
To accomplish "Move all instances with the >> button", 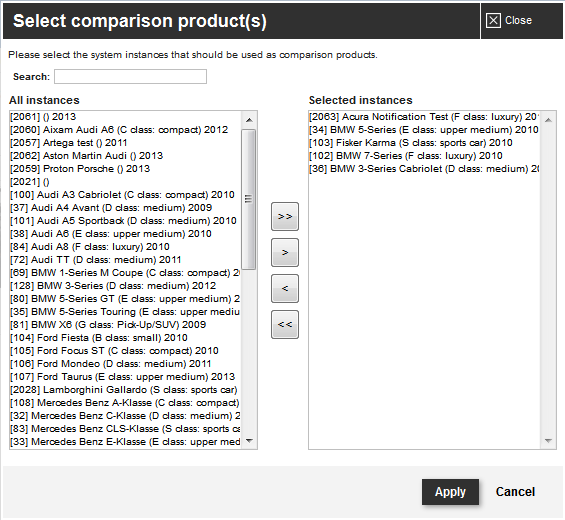I will 285,216.
